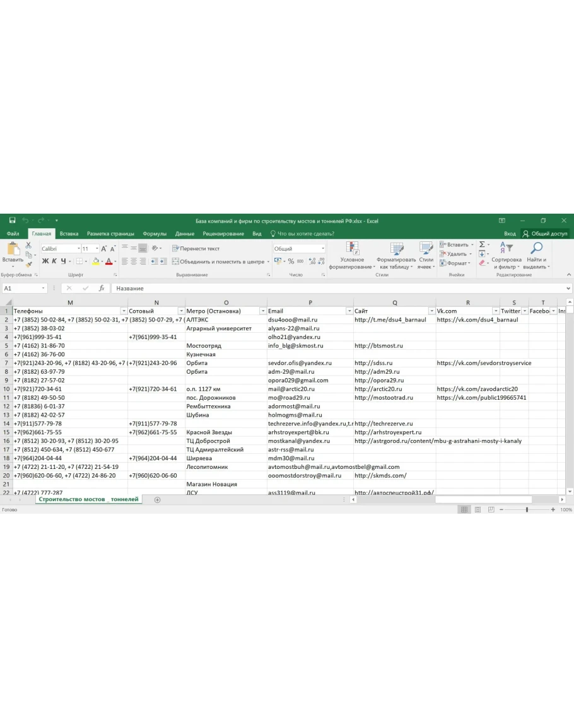The width and height of the screenshot is (574, 728).
Task: Copy the selection using the Copy icon
Action: pos(29,255)
